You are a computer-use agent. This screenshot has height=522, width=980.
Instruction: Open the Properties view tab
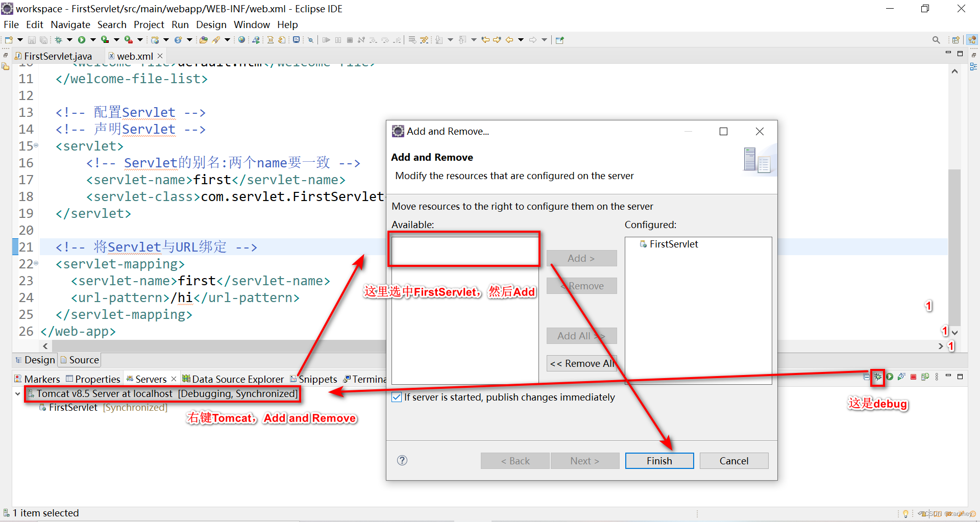coord(93,379)
